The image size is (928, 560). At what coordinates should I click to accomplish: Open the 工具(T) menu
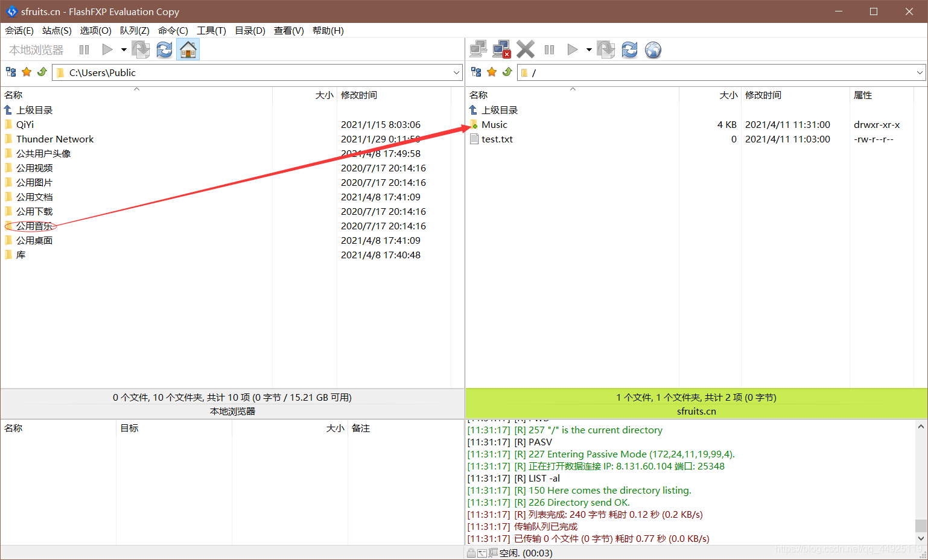click(x=211, y=31)
